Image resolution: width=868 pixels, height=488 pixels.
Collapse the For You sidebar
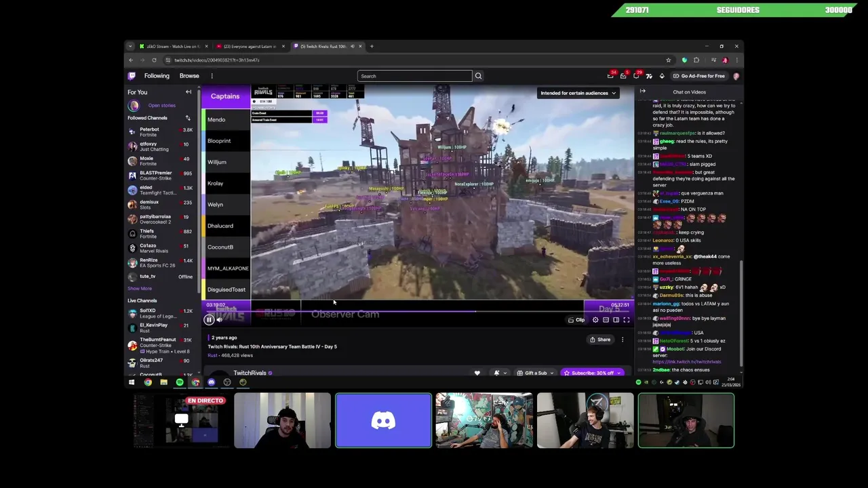(189, 91)
